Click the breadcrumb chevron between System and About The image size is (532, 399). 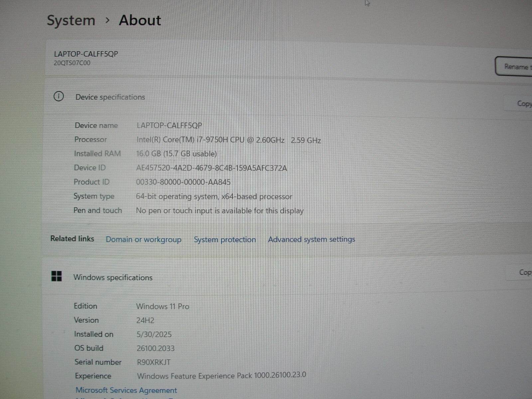108,21
